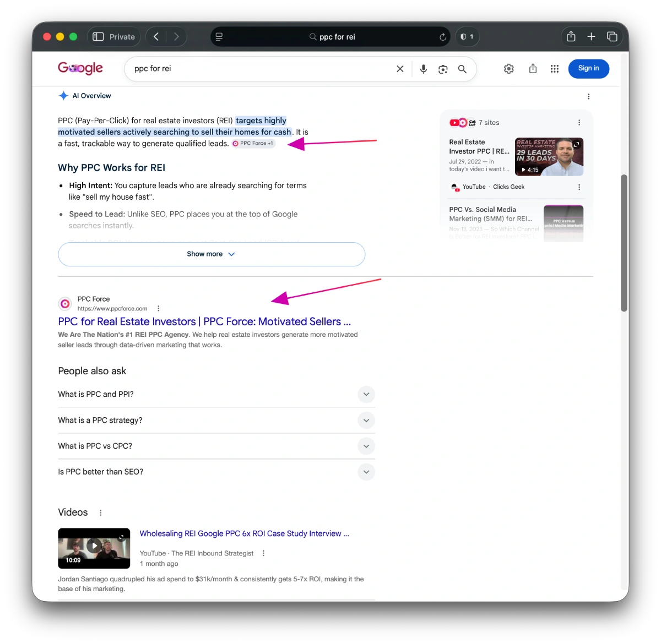Open 29 Leads in 30 Days thumbnail
Screen dimensions: 661x644
point(549,157)
